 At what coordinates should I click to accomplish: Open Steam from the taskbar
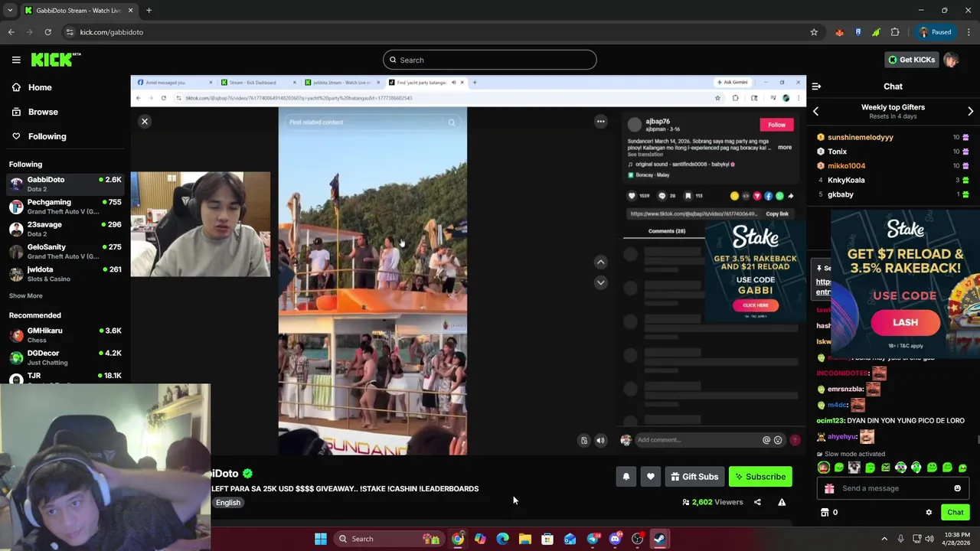[x=659, y=539]
